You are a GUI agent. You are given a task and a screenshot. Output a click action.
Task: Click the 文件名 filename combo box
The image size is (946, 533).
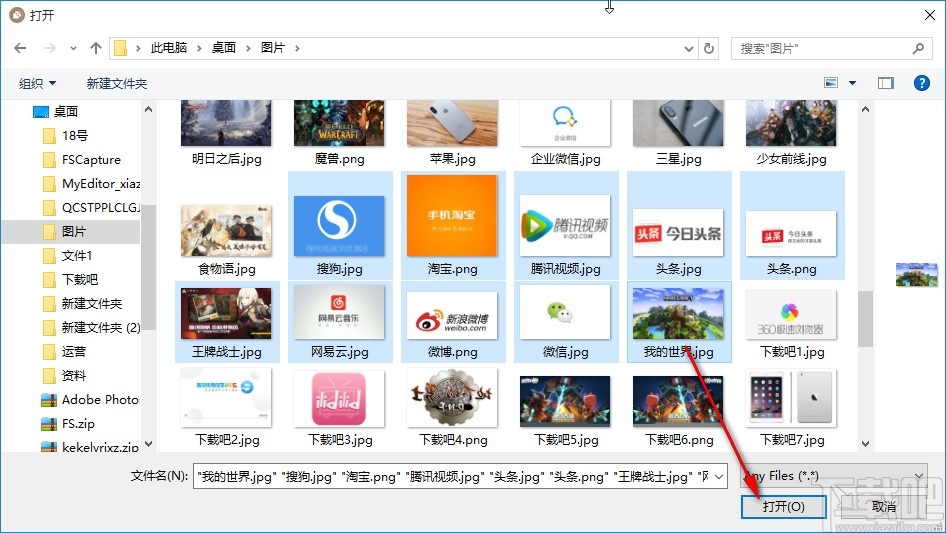[x=460, y=476]
